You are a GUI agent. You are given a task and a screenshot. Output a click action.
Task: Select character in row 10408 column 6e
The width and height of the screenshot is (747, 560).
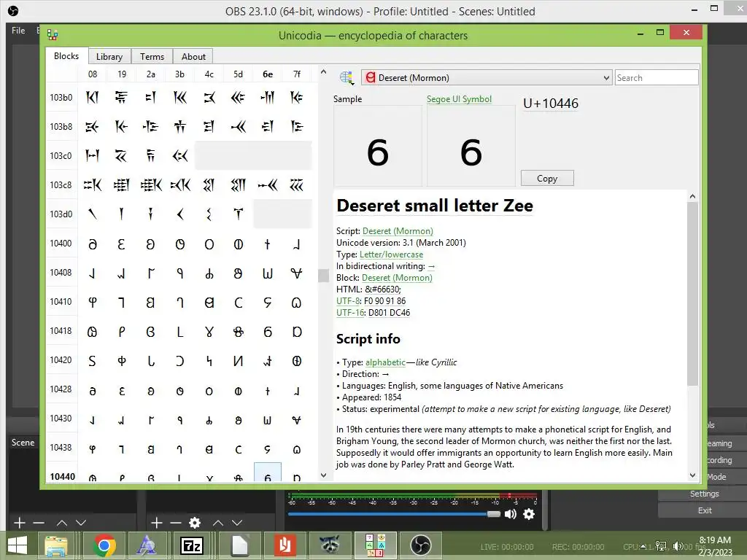267,273
